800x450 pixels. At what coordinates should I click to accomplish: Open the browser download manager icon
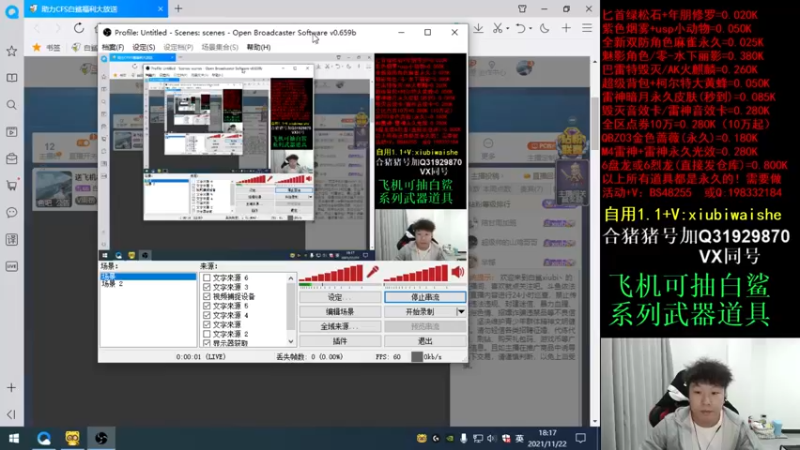coord(478,28)
